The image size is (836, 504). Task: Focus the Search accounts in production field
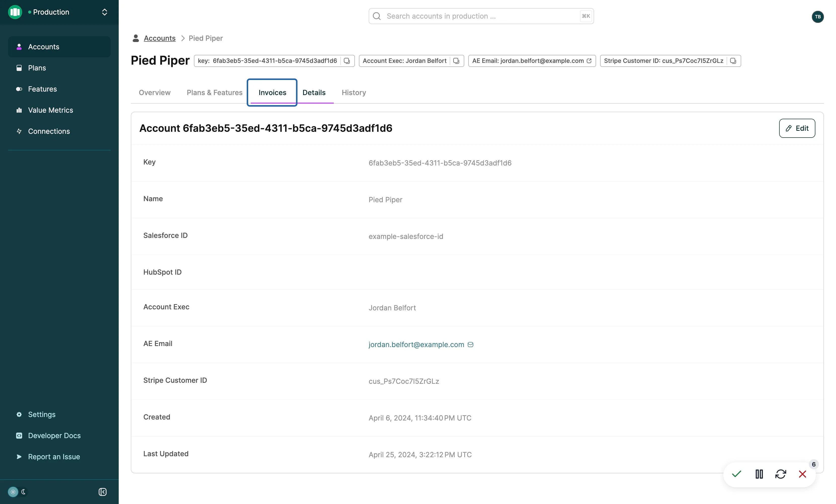[481, 16]
